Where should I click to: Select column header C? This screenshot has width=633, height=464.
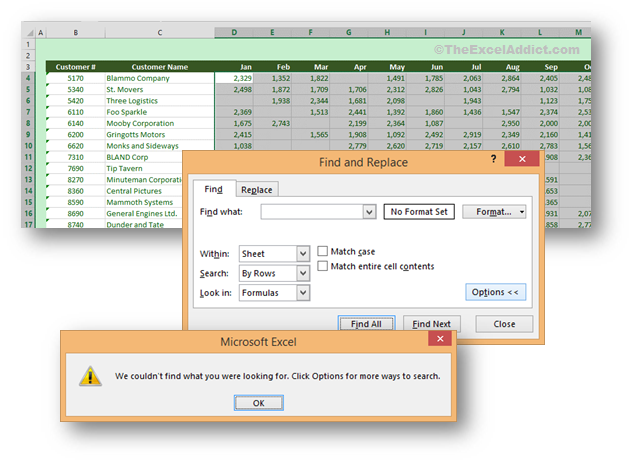click(x=160, y=33)
